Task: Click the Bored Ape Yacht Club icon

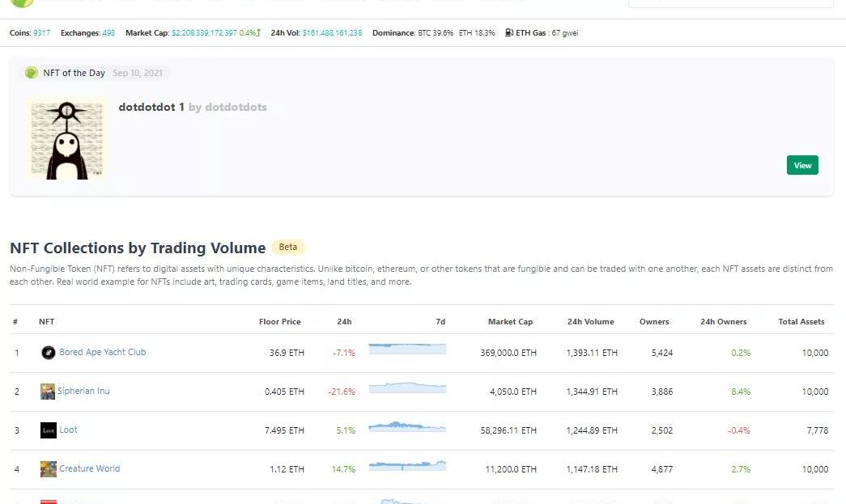Action: [48, 353]
